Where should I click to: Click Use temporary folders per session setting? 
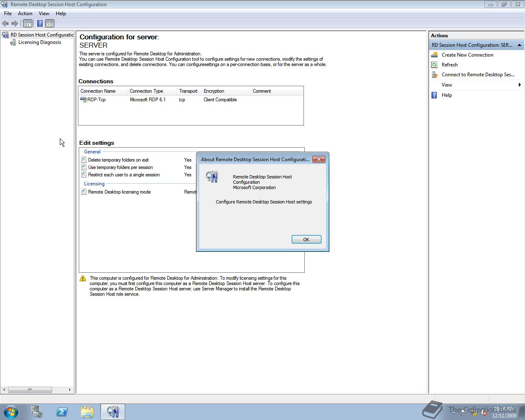point(120,167)
